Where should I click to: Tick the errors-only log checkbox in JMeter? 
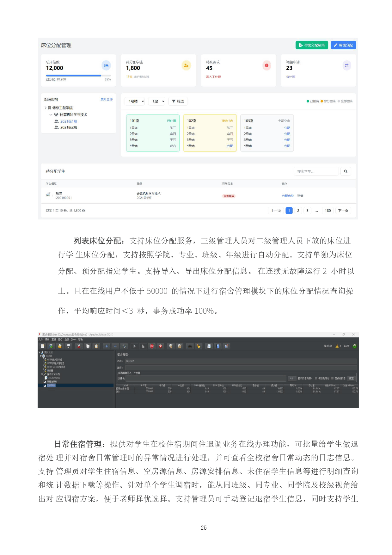coord(316,378)
